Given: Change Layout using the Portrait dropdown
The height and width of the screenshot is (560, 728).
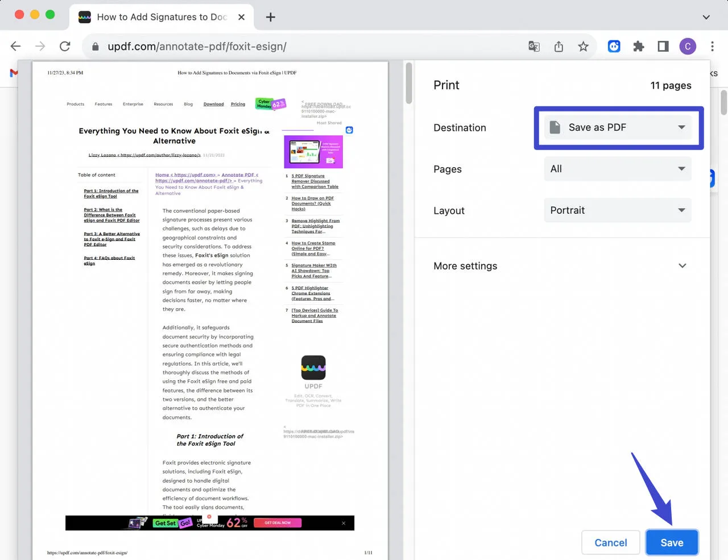Looking at the screenshot, I should point(618,210).
